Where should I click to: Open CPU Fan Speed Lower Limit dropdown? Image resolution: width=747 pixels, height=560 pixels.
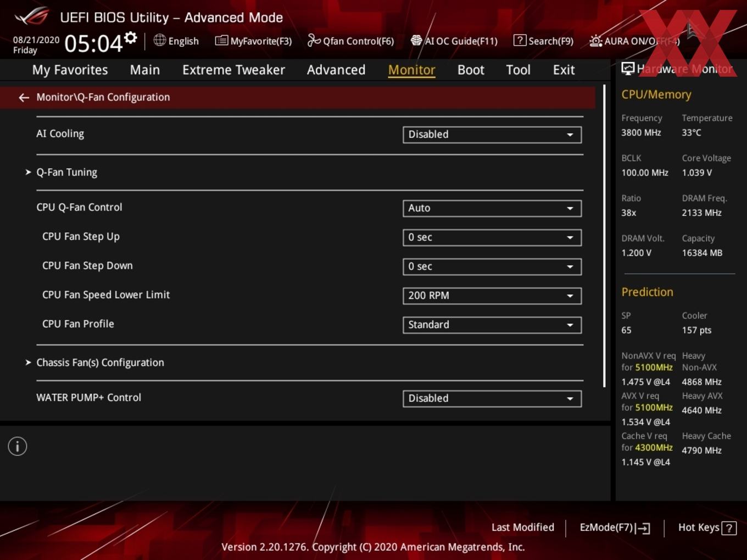click(x=492, y=295)
